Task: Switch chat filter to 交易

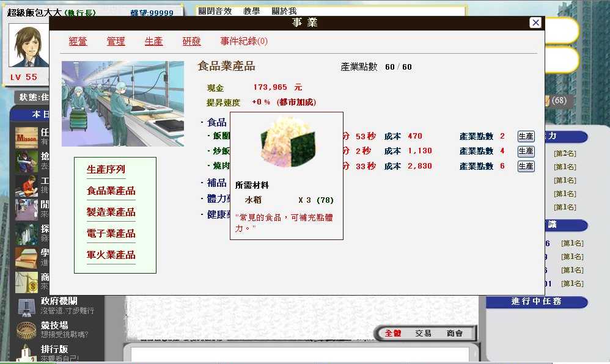Action: 423,333
